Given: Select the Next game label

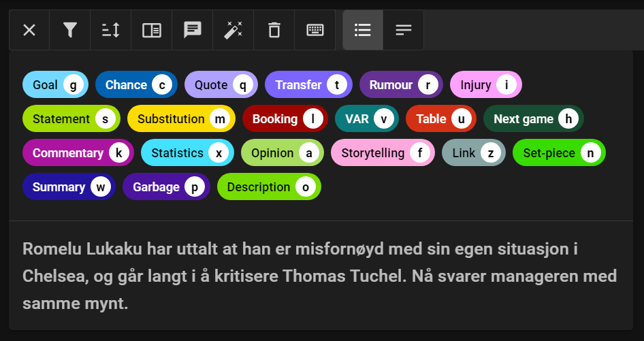Looking at the screenshot, I should 534,118.
